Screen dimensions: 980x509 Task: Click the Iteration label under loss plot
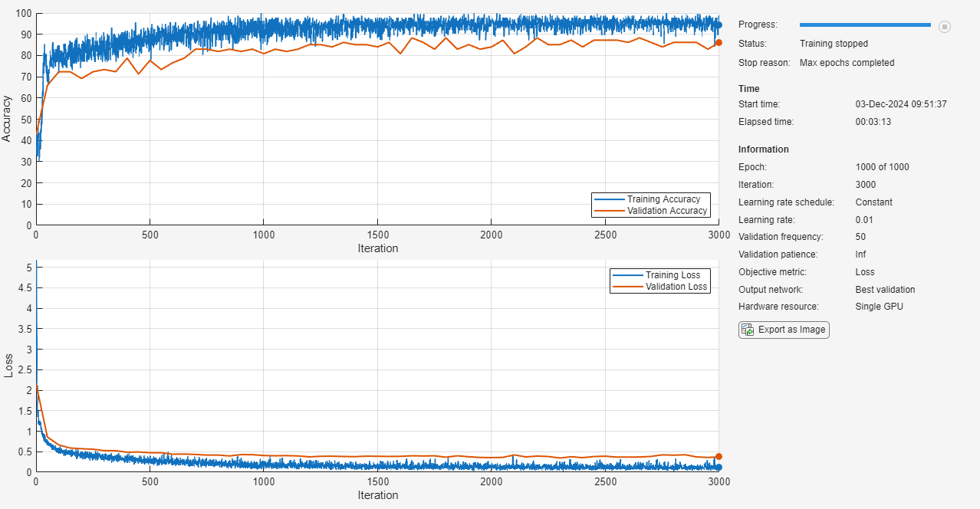pos(378,495)
